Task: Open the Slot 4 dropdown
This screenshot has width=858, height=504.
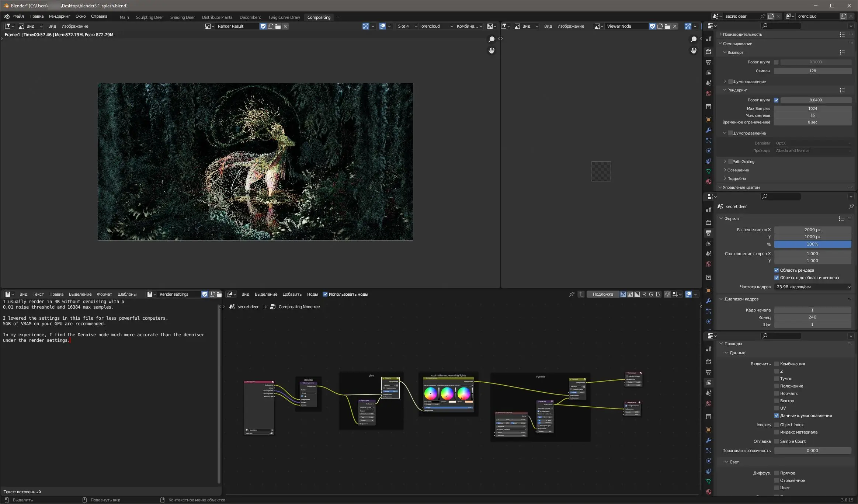Action: pos(407,26)
